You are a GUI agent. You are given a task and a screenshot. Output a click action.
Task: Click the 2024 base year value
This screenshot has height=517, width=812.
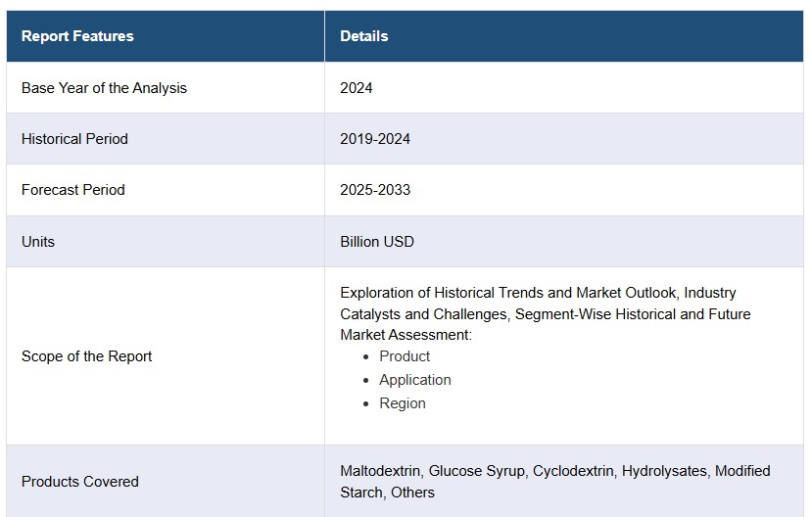click(x=357, y=88)
